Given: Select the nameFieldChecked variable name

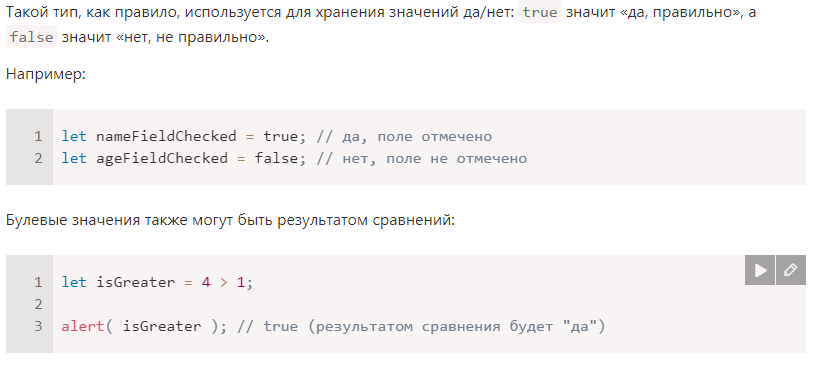Looking at the screenshot, I should [x=166, y=136].
